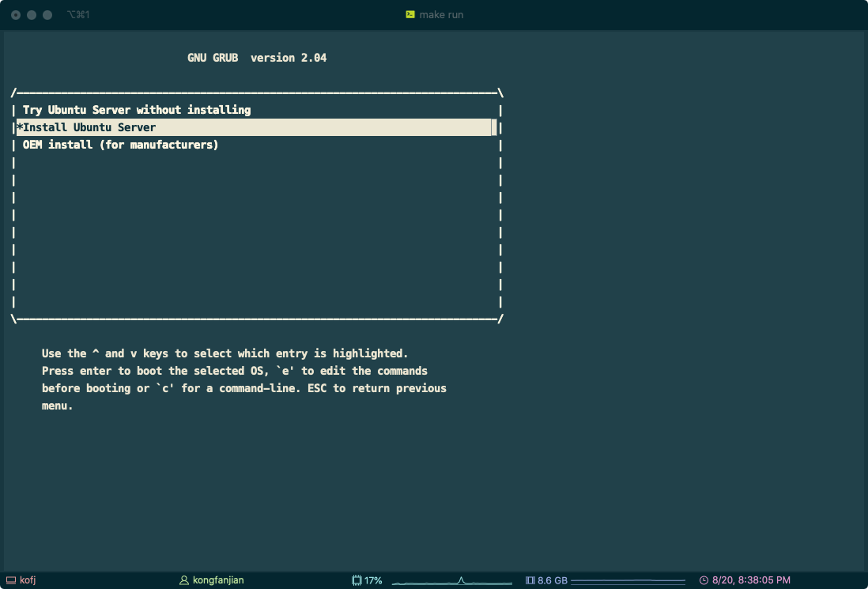Click the user icon beside kongfanjian

184,580
